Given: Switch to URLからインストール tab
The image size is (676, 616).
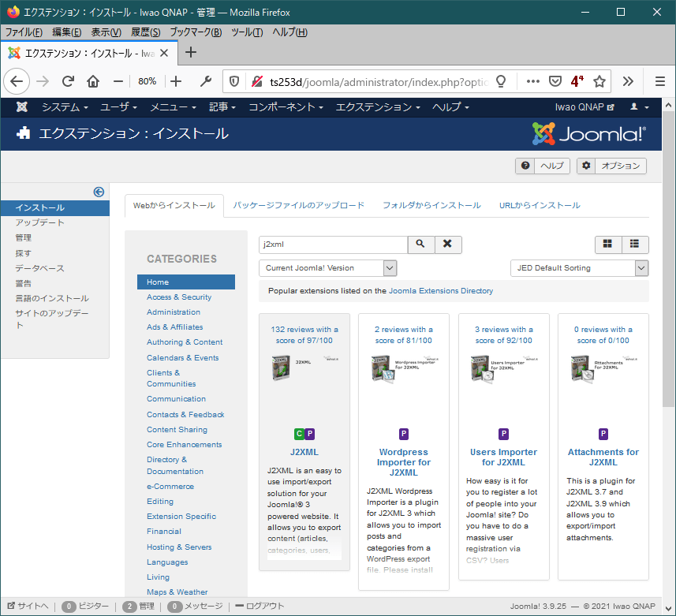Looking at the screenshot, I should pos(540,206).
